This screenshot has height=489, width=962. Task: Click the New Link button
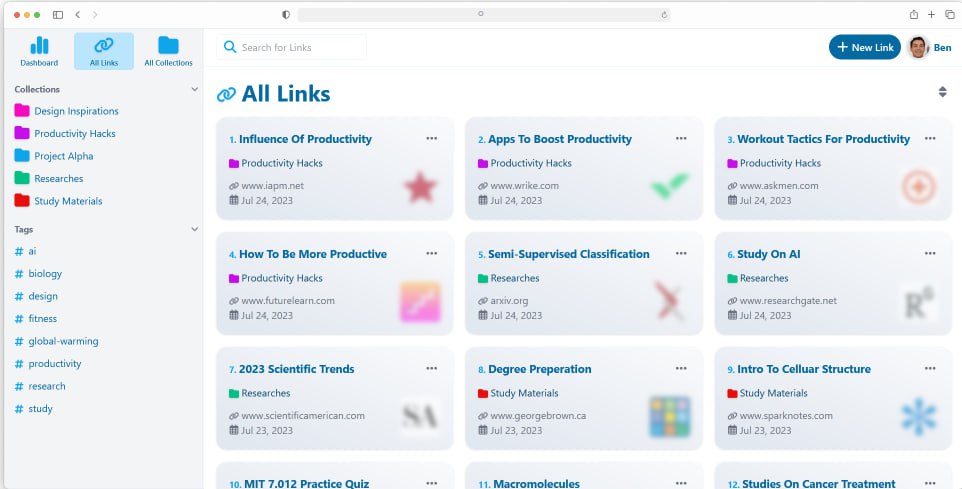click(x=864, y=47)
